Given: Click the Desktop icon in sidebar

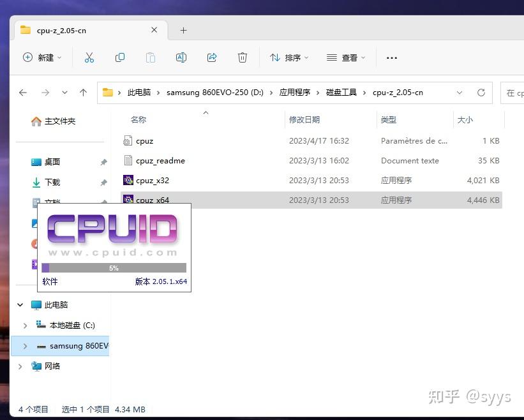Looking at the screenshot, I should tap(36, 162).
